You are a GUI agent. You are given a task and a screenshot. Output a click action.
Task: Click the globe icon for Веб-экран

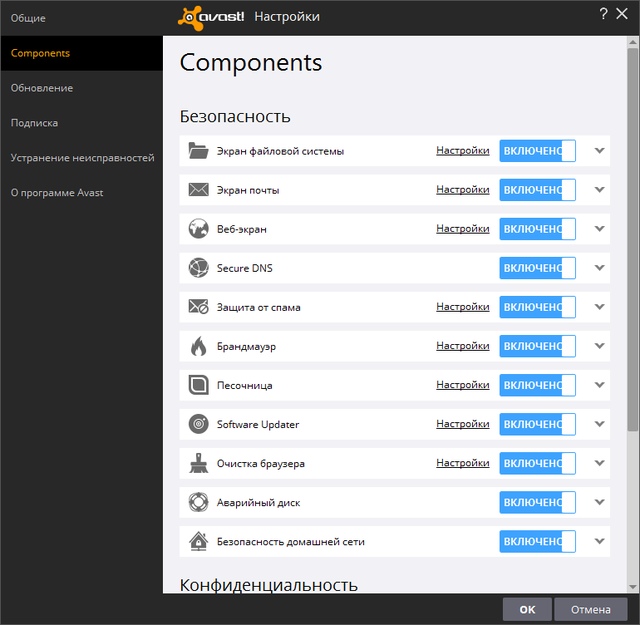click(x=198, y=229)
